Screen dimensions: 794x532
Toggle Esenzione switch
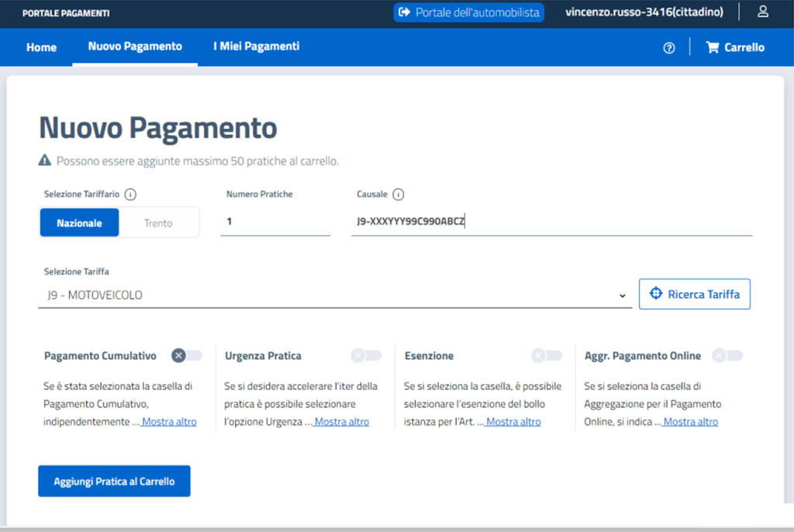(x=547, y=356)
